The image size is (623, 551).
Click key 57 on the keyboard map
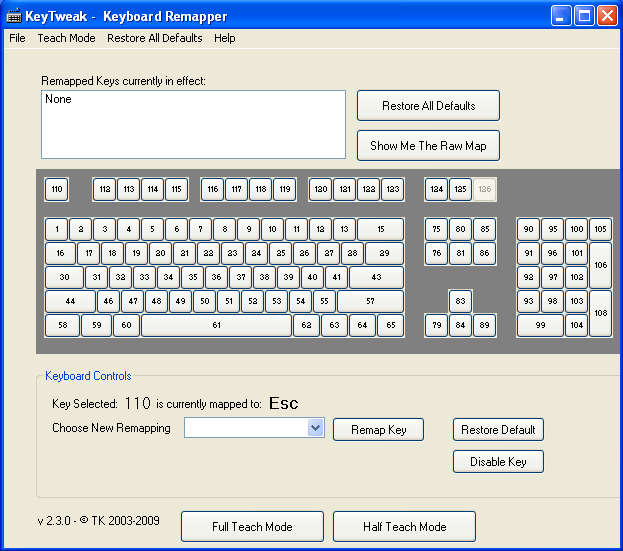(x=370, y=301)
